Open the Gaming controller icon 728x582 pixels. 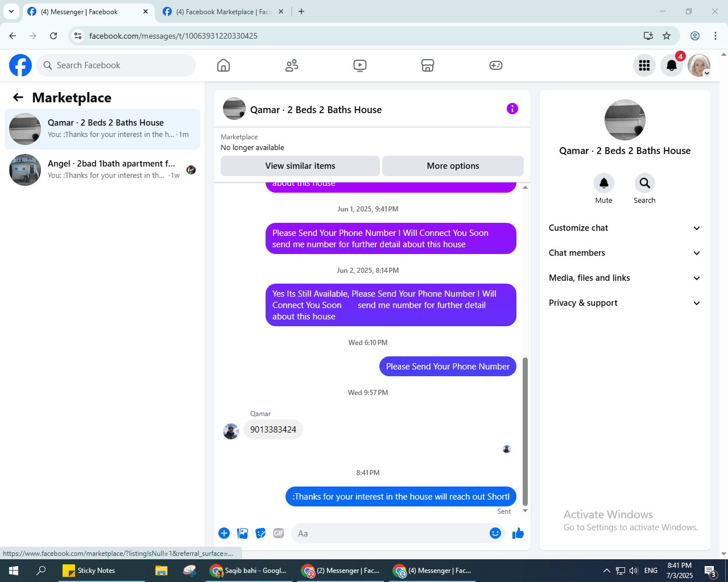(496, 65)
